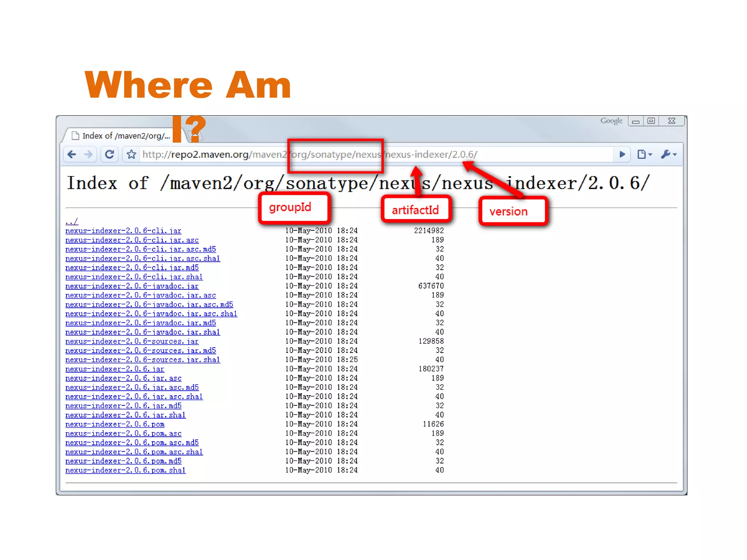Open nexus-indexer-2.0.6-javadoc.jar link
The width and height of the screenshot is (747, 560).
click(132, 286)
